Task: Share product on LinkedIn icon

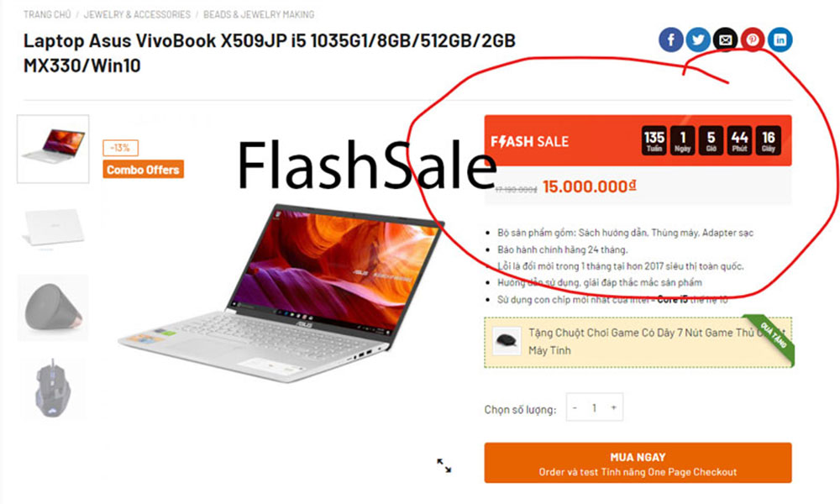Action: [780, 39]
